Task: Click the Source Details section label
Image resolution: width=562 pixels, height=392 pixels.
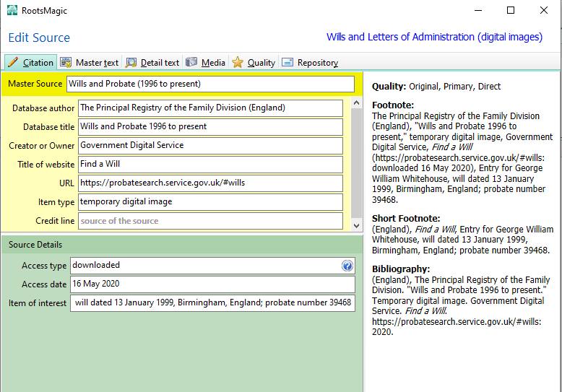Action: coord(35,245)
